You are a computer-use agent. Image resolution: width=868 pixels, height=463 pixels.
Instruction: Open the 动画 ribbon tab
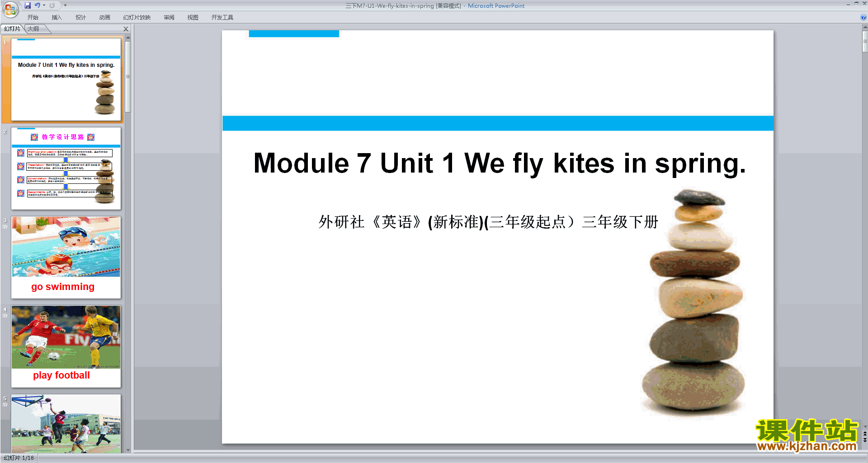(x=104, y=18)
